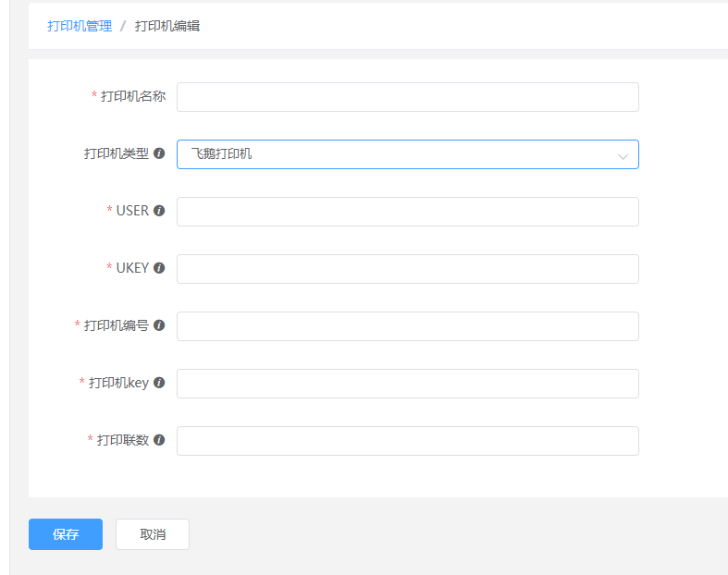728x575 pixels.
Task: Focus the 打印机编号 input field
Action: click(x=408, y=326)
